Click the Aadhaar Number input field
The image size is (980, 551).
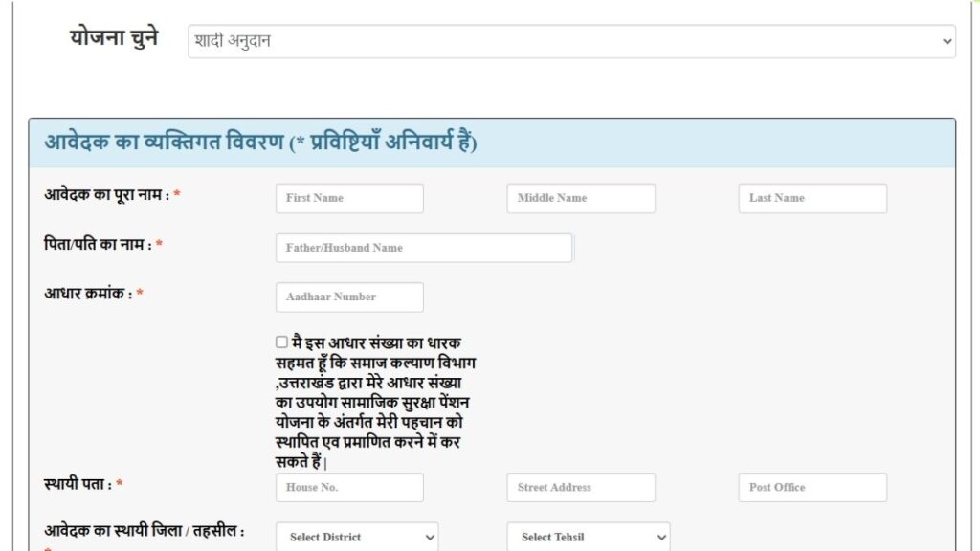click(x=348, y=297)
